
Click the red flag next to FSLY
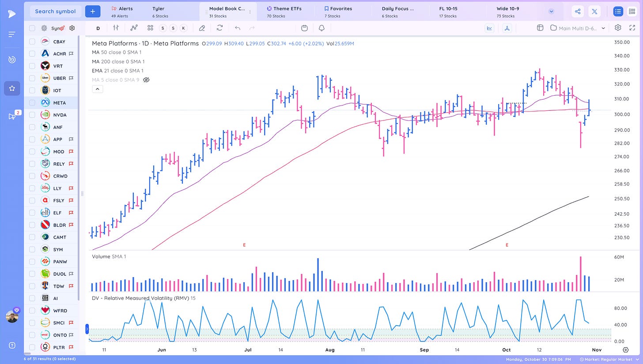click(x=71, y=200)
